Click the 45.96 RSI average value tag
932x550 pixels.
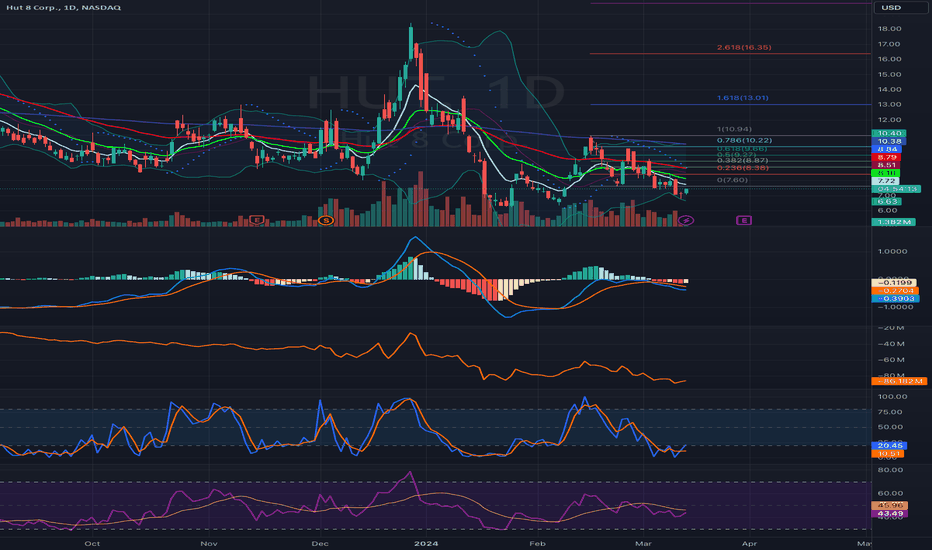click(x=889, y=505)
